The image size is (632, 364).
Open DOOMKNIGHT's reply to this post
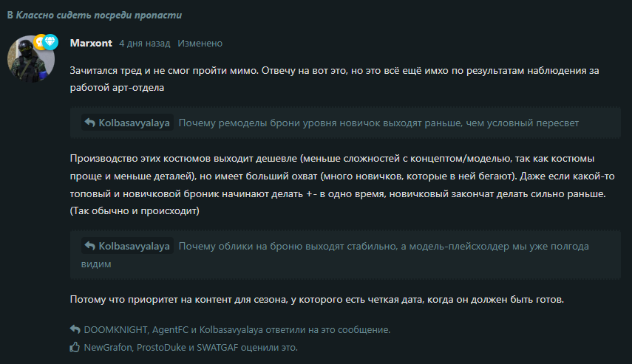[x=115, y=330]
